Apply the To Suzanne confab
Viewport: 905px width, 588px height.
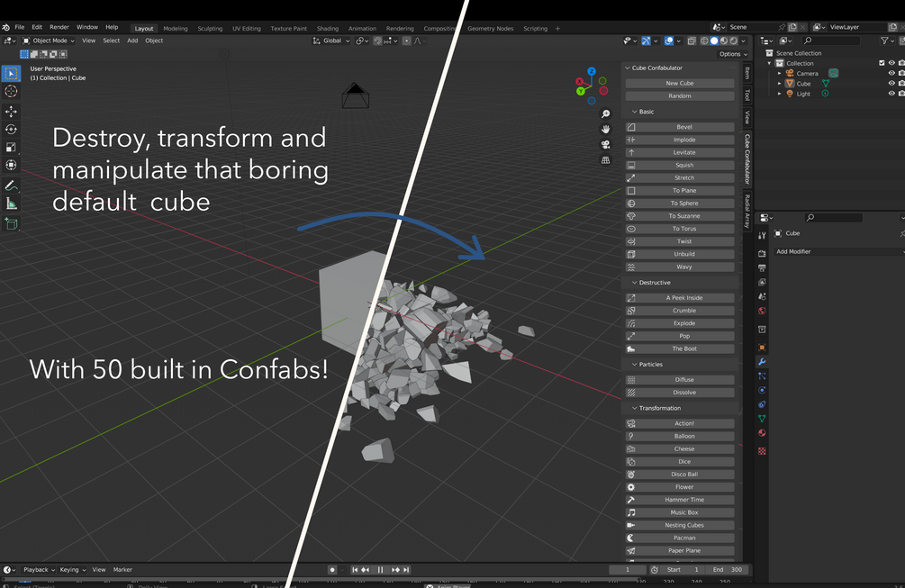679,216
